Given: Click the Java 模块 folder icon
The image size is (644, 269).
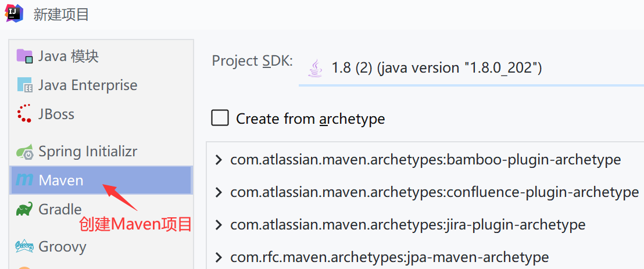Looking at the screenshot, I should 24,56.
